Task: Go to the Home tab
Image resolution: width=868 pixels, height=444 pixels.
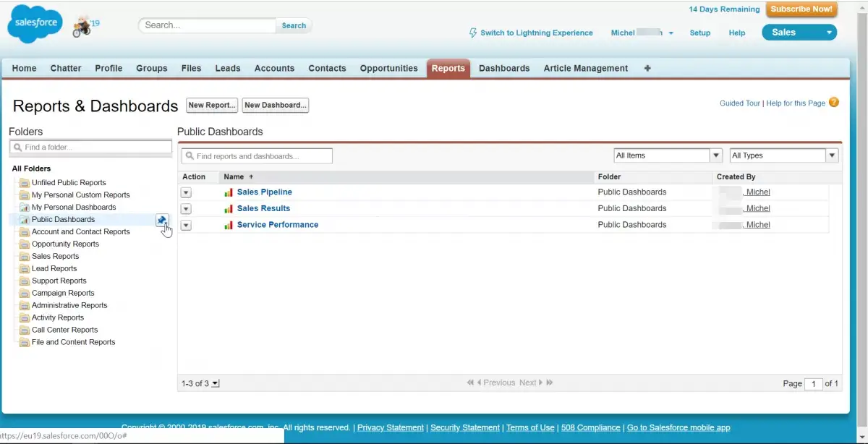Action: [x=24, y=68]
